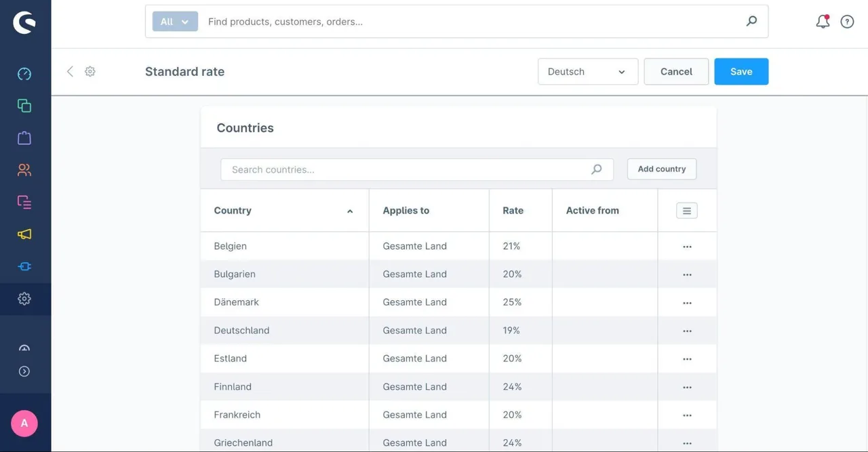Open the Catalogues icon in sidebar
This screenshot has height=452, width=868.
(x=24, y=106)
